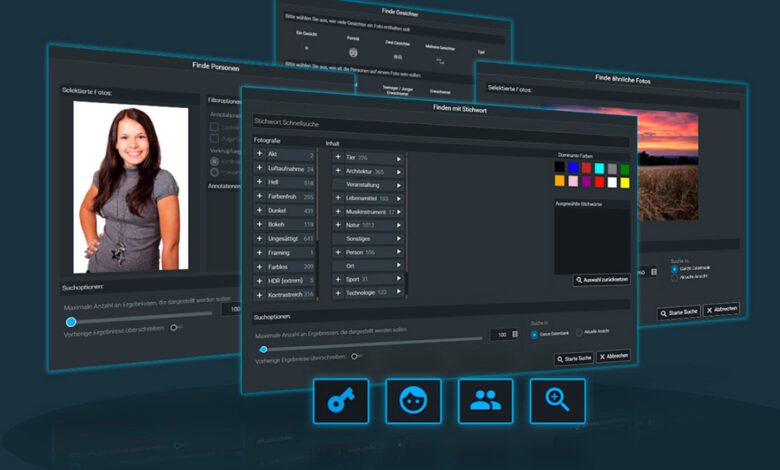Click Abbrechen in Finde ähnliche Fotos
The image size is (780, 470).
point(721,309)
